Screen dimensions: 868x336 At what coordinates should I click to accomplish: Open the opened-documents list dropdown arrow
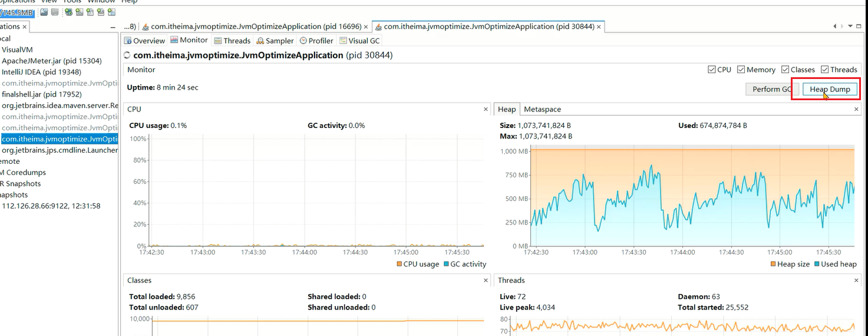(850, 27)
